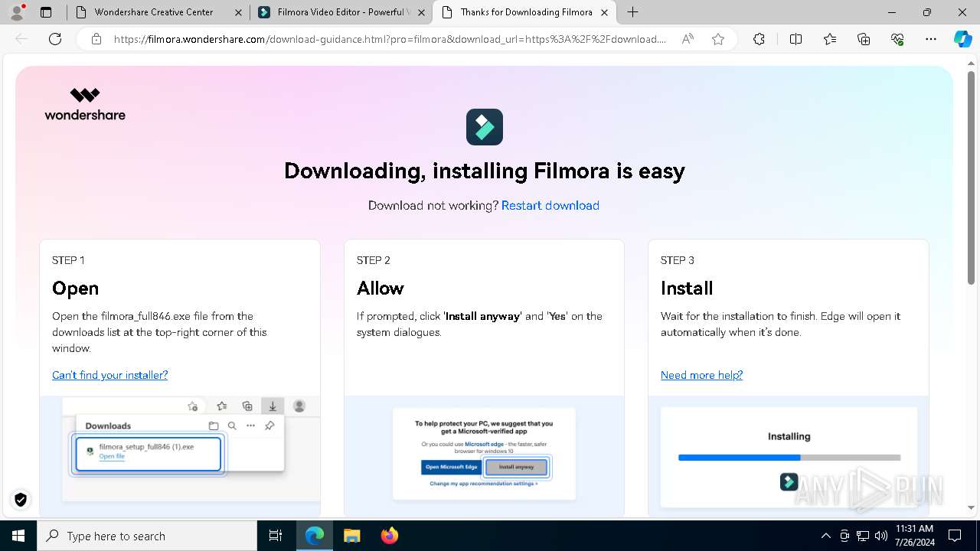Click Can't find your installer link
Viewport: 980px width, 551px height.
point(109,375)
